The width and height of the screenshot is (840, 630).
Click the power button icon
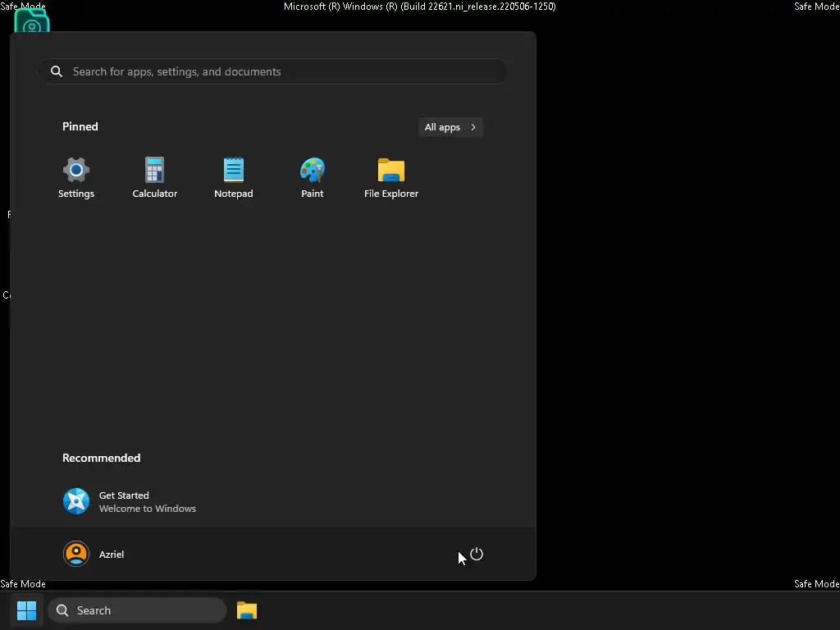pos(477,554)
